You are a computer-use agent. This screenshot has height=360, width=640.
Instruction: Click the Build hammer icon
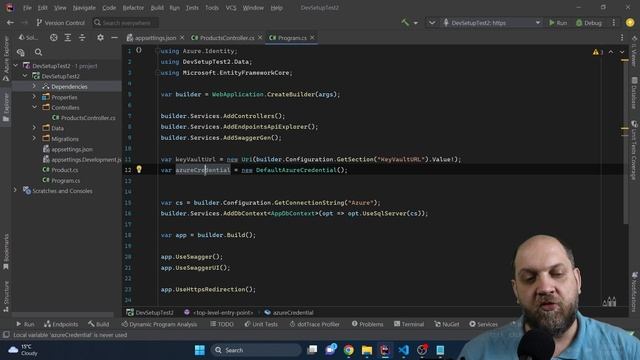click(x=405, y=23)
